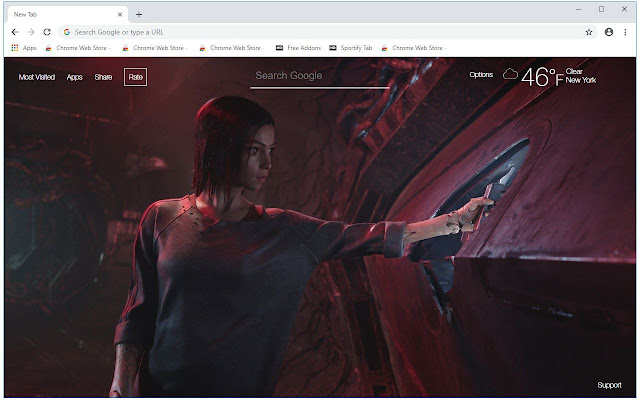This screenshot has height=400, width=640.
Task: Click the Clear weather condition text
Action: tap(574, 71)
